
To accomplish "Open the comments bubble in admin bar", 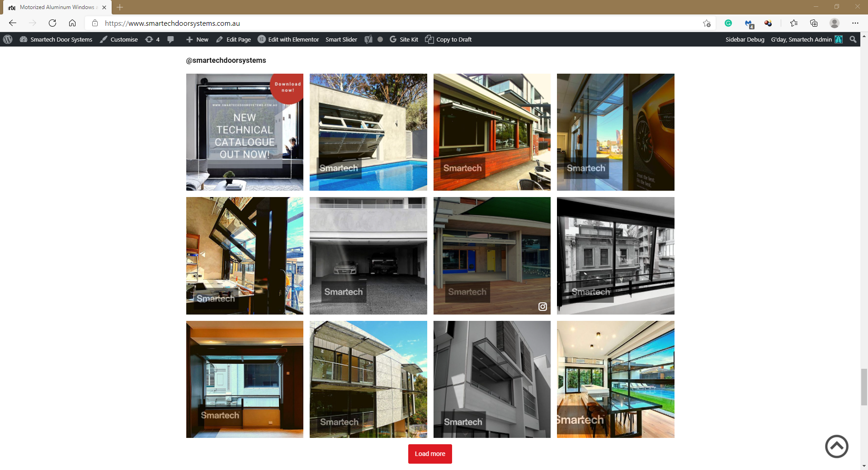I will tap(170, 39).
